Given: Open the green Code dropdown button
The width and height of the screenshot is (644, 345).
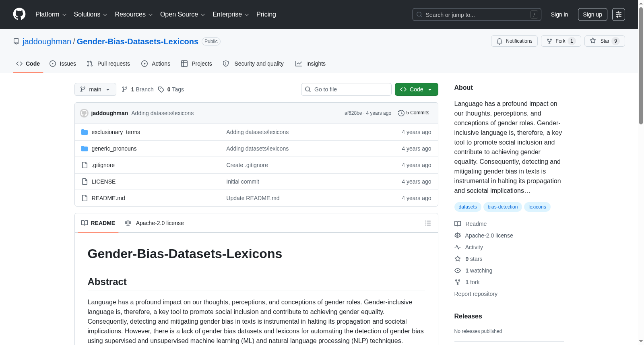Looking at the screenshot, I should 417,89.
